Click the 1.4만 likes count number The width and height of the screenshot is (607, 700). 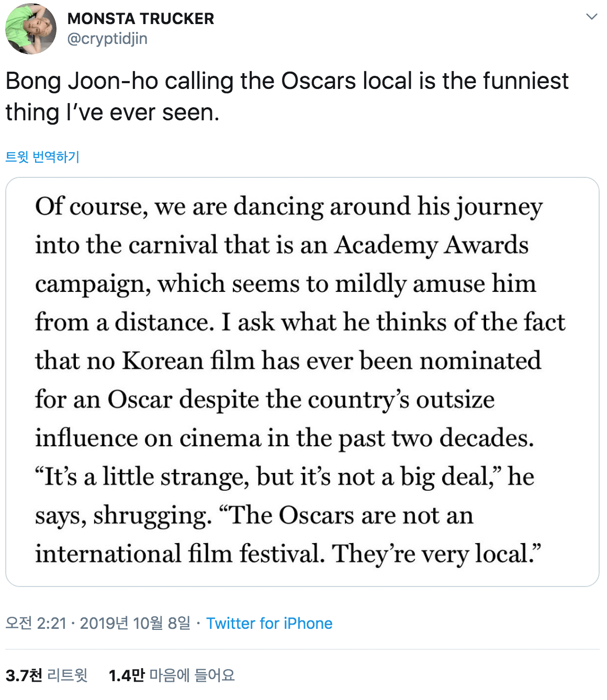[x=127, y=675]
